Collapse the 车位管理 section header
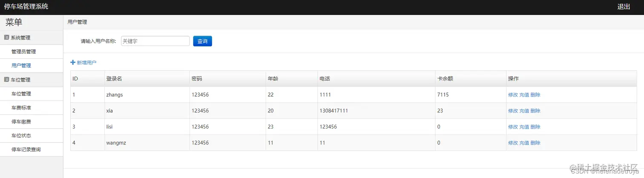644x178 pixels. (32, 80)
